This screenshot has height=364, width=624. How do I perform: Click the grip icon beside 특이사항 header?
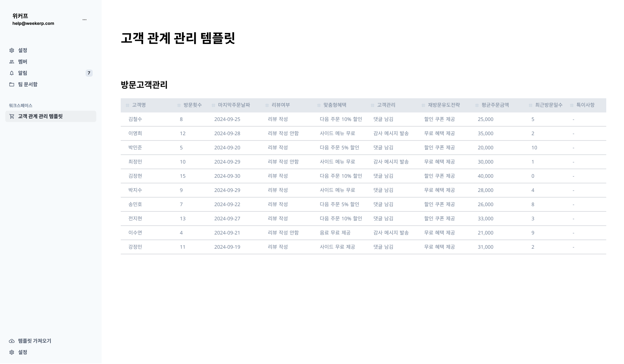[x=572, y=105]
